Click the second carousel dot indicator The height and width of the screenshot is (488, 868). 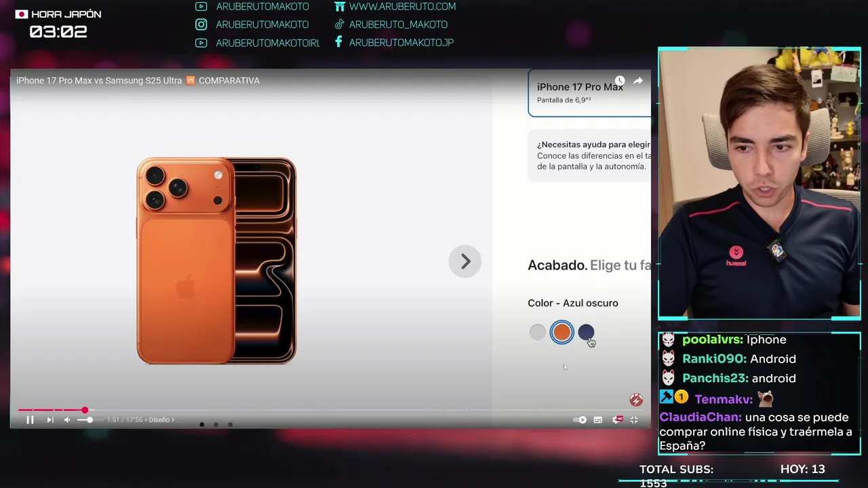pos(216,424)
